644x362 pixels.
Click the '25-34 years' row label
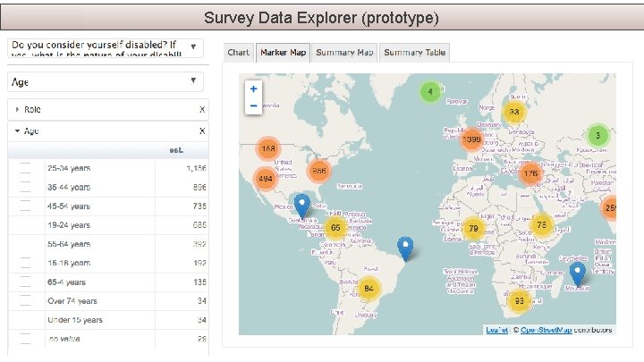pyautogui.click(x=69, y=168)
